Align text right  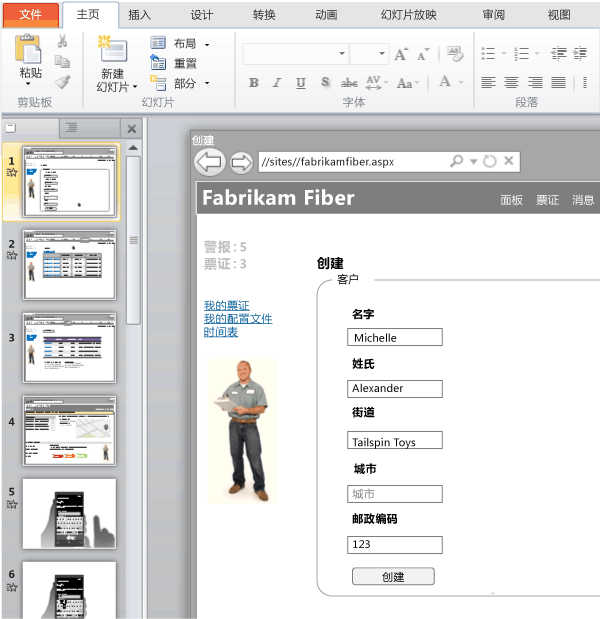[x=535, y=83]
